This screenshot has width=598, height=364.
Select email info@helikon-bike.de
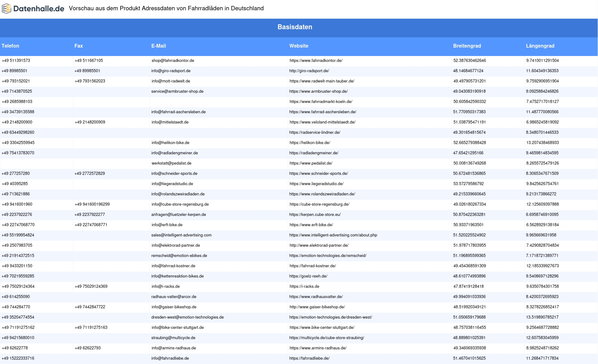[170, 143]
